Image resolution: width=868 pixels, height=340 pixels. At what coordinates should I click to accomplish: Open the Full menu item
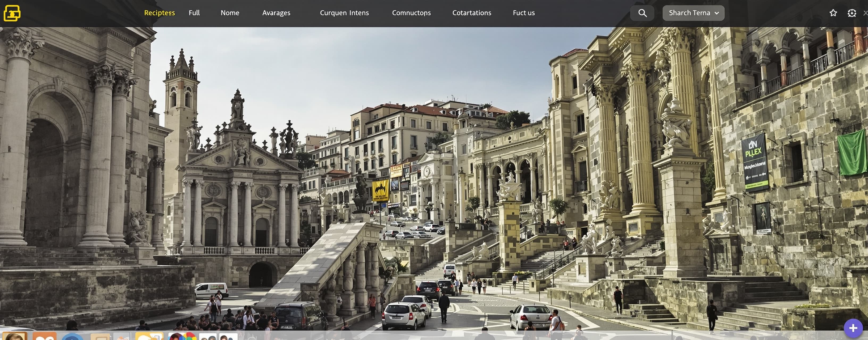(x=194, y=13)
